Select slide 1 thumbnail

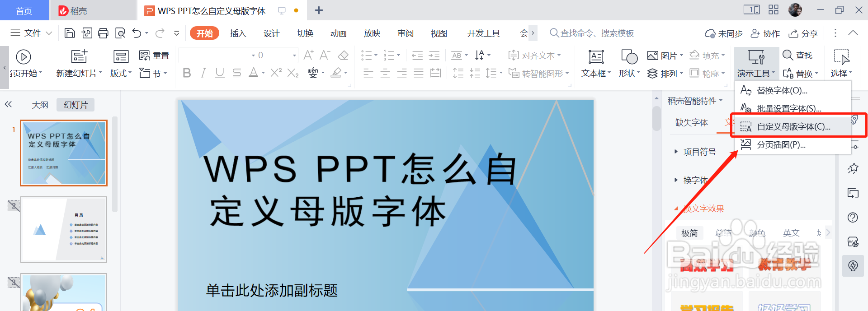pos(64,153)
